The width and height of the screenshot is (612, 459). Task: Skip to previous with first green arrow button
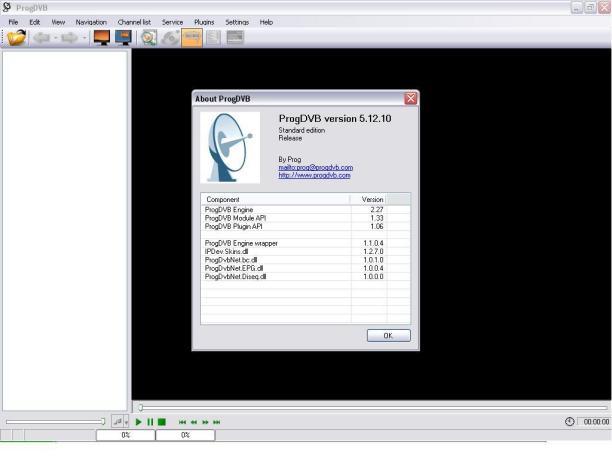[x=182, y=422]
